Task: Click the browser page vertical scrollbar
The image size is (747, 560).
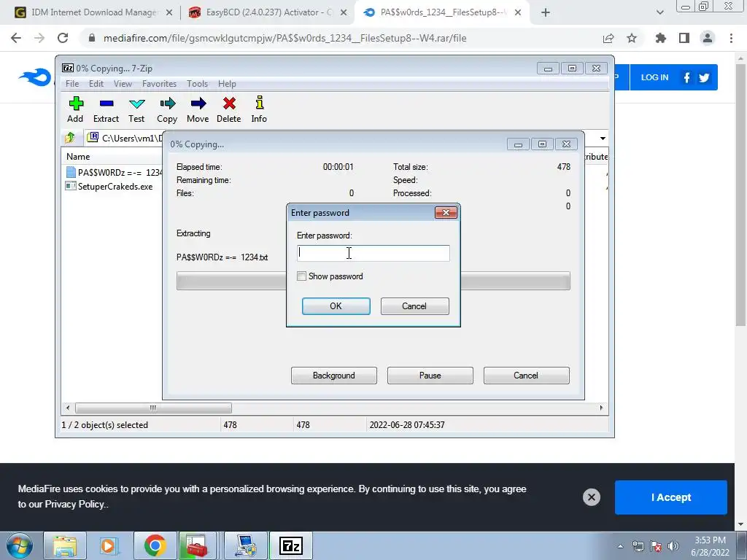Action: click(740, 195)
